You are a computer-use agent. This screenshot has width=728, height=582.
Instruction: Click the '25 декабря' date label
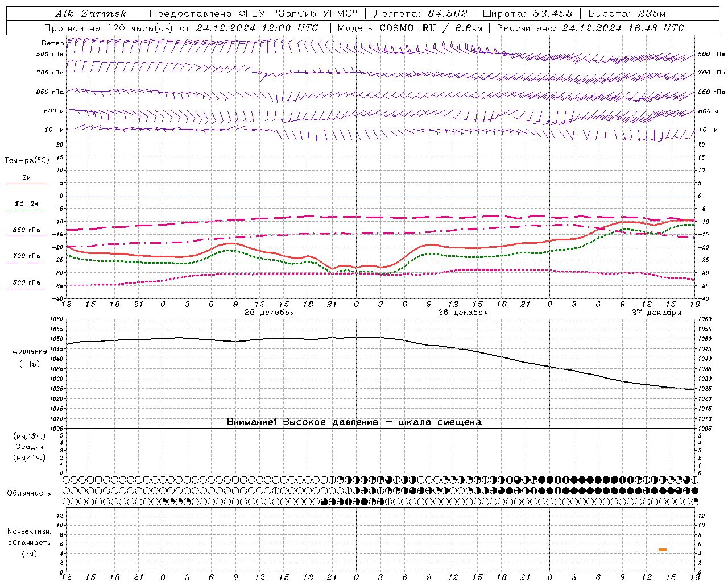[270, 313]
